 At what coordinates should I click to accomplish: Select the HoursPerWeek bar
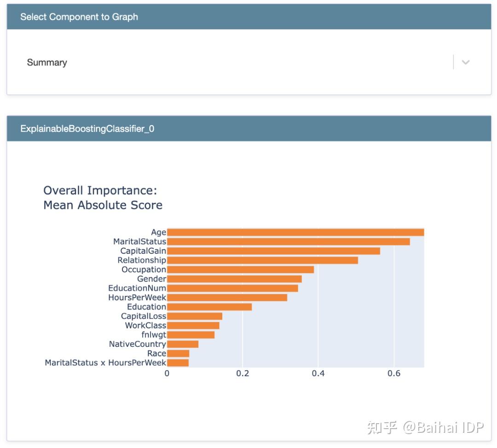[227, 298]
